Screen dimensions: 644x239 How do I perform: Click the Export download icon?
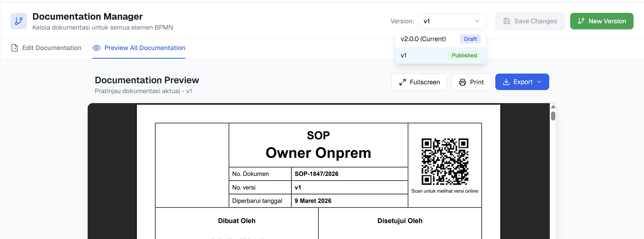tap(506, 82)
